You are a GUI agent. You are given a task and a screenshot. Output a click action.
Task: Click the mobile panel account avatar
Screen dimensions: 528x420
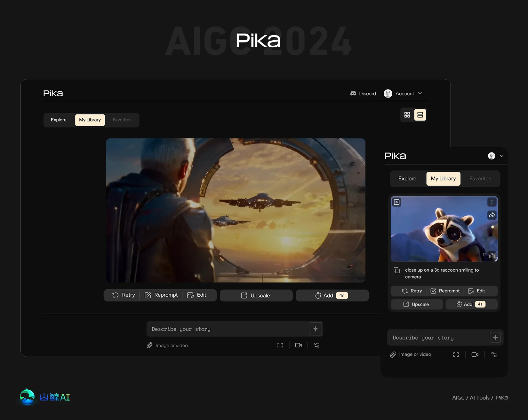pyautogui.click(x=492, y=156)
